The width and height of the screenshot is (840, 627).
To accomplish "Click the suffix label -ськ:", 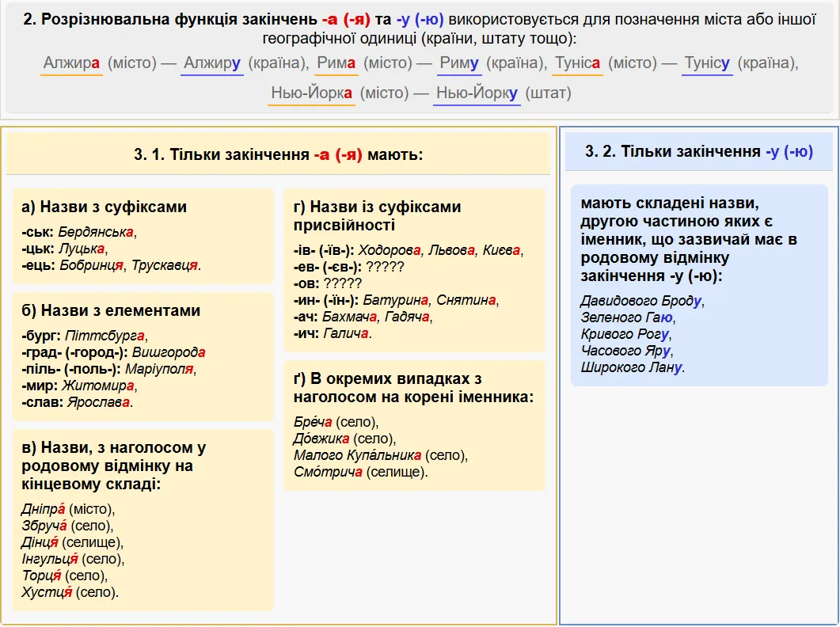I will click(37, 232).
